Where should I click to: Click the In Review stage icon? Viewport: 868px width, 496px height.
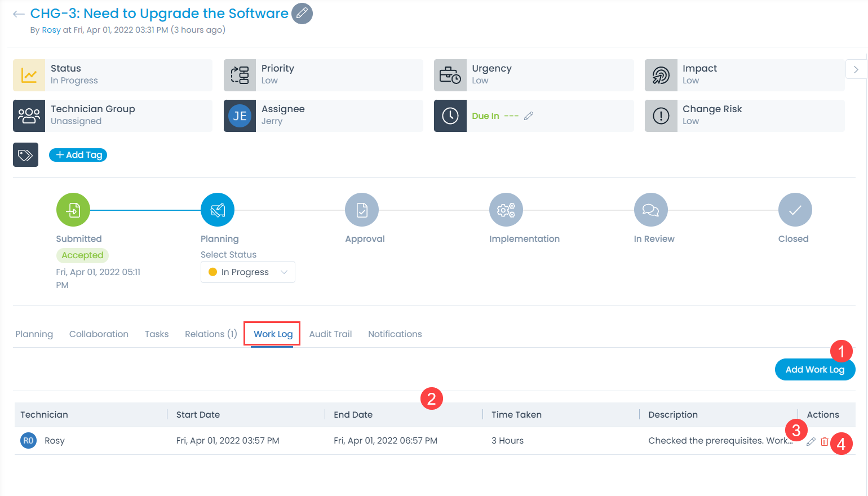coord(650,210)
